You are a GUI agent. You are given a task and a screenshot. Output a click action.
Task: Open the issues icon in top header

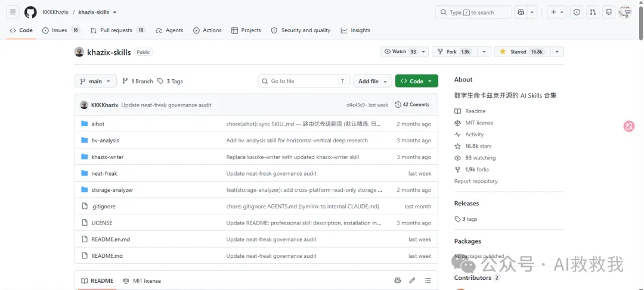[x=577, y=13]
